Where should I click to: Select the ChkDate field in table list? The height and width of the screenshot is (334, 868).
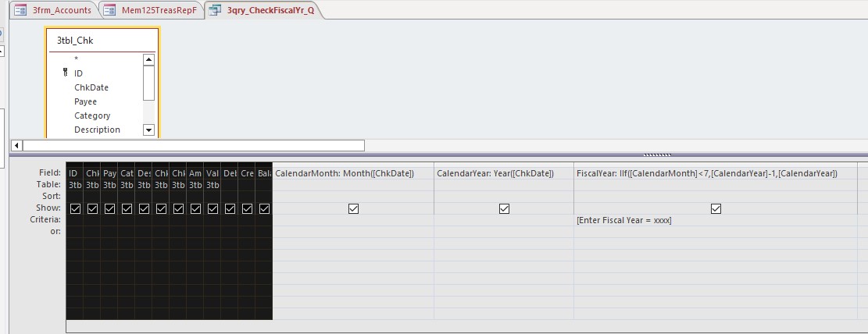tap(91, 87)
